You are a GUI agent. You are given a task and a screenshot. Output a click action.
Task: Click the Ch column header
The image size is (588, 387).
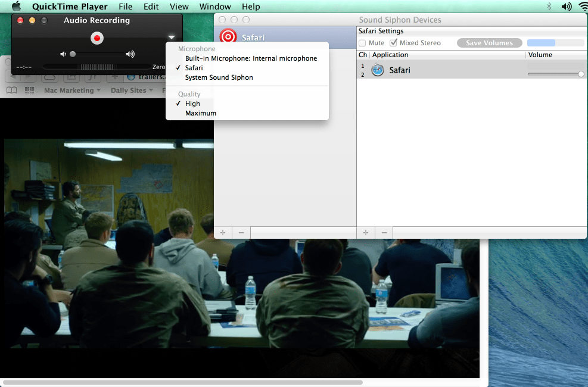[x=363, y=55]
